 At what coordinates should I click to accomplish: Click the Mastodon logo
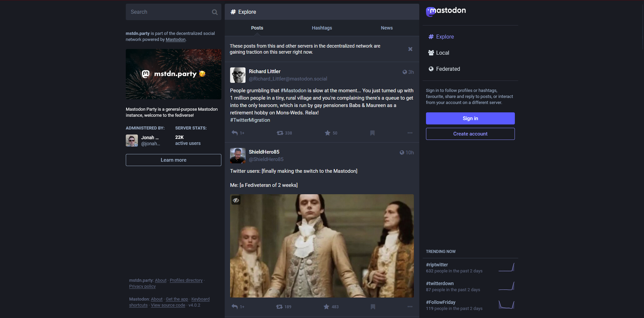pos(446,11)
